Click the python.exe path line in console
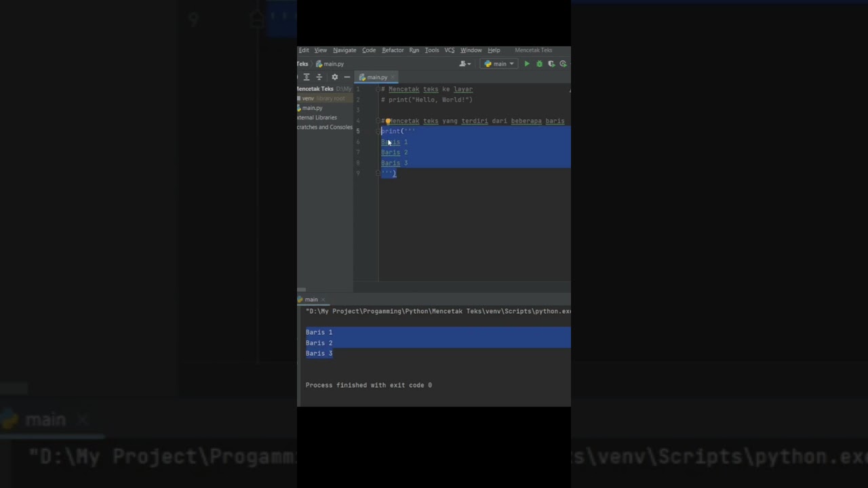Screen dimensions: 868x488 click(x=438, y=312)
